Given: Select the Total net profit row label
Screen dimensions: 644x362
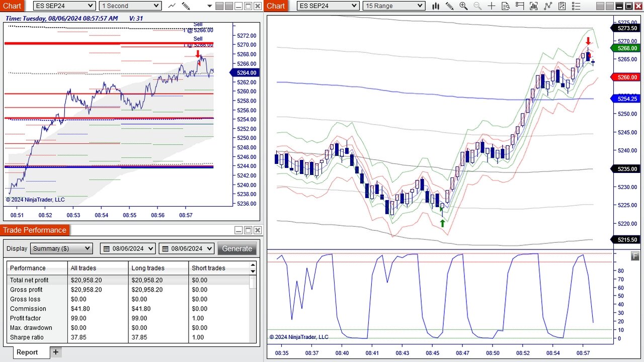Looking at the screenshot, I should pos(29,280).
